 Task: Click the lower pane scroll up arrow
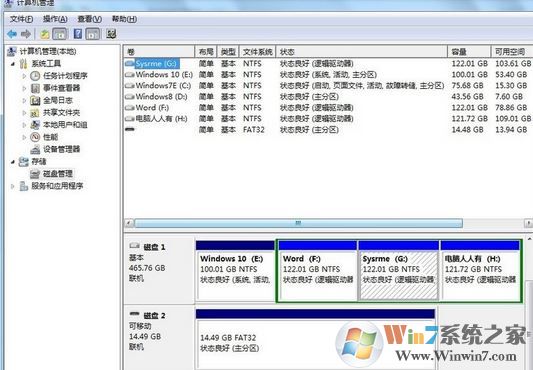tap(530, 239)
